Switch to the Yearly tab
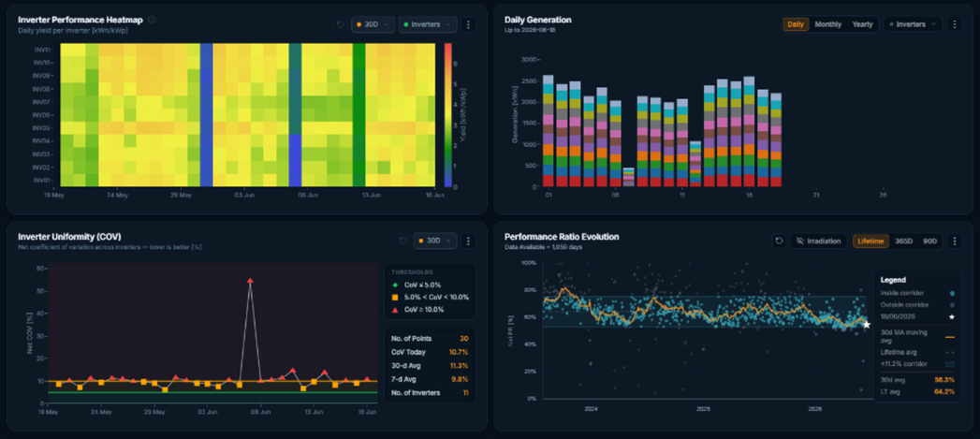This screenshot has width=980, height=439. [862, 24]
